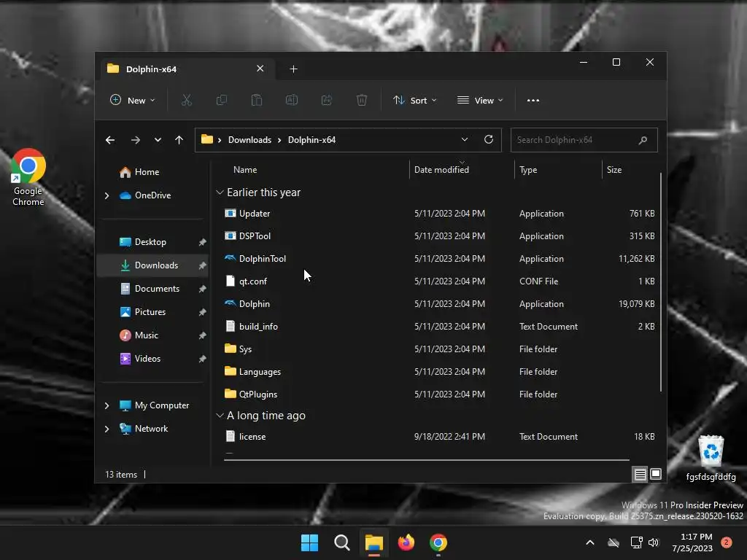Select the Dolphin application icon

click(x=230, y=303)
